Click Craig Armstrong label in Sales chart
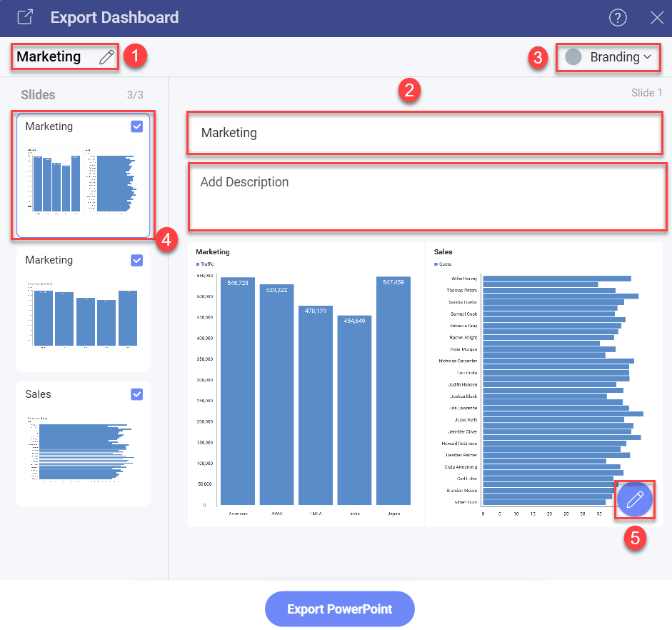Screen dimensions: 672x630 pyautogui.click(x=461, y=466)
